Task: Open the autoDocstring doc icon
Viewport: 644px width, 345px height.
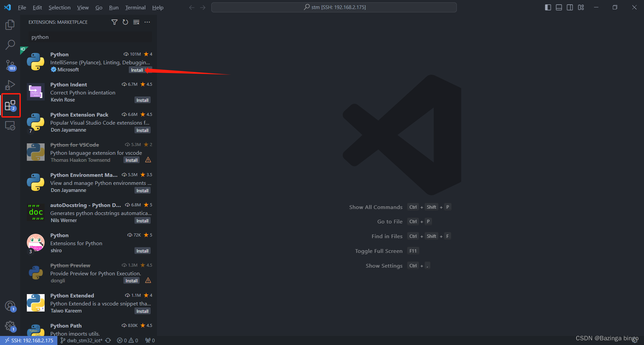Action: click(36, 212)
